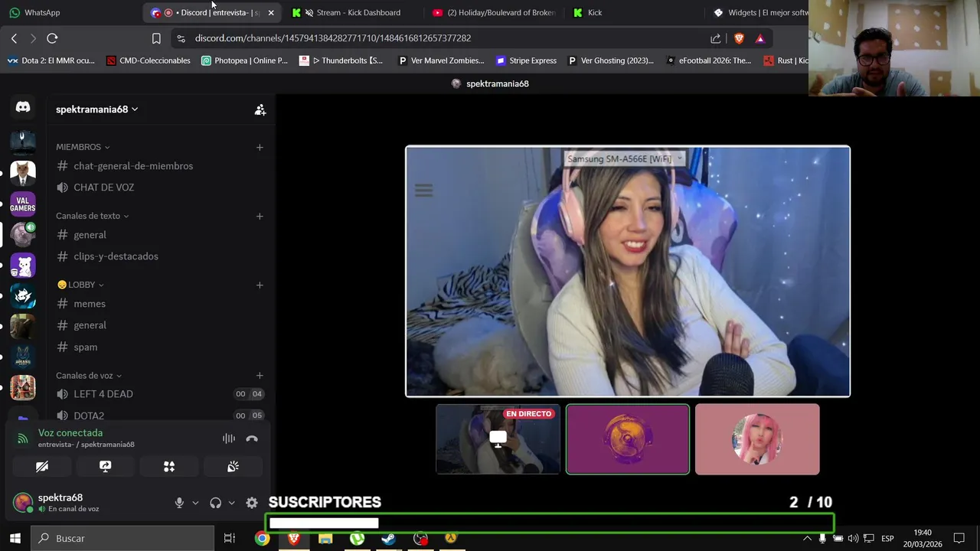980x551 pixels.
Task: Toggle noise suppression waveform icon
Action: coord(228,439)
